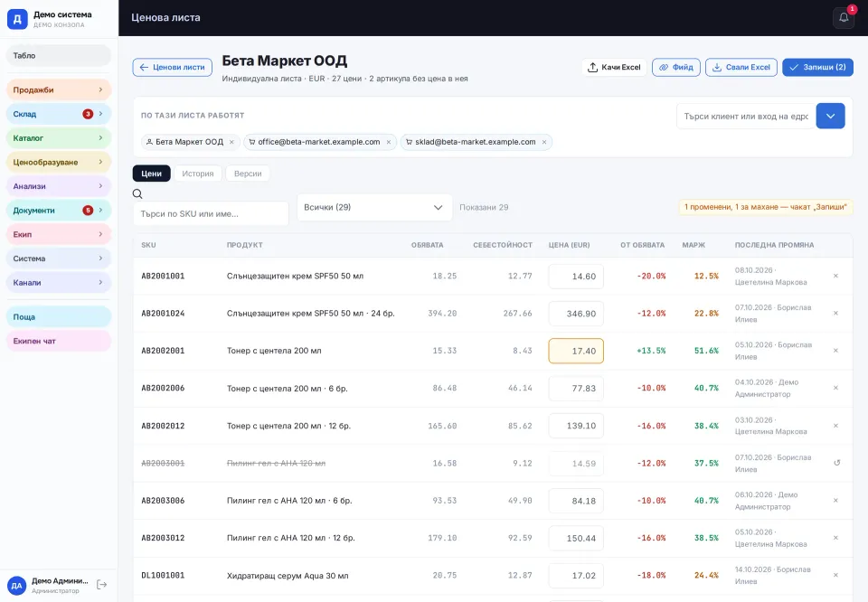Screen dimensions: 868x602
Task: Edit the 84.18 price for AB2003006
Action: [x=576, y=501]
